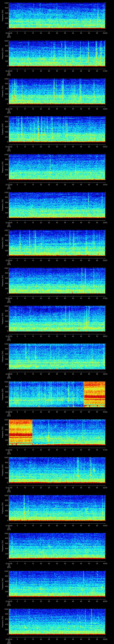
Task: Pick the spectrogram panel starting at 22:32:00
Action: [57, 129]
